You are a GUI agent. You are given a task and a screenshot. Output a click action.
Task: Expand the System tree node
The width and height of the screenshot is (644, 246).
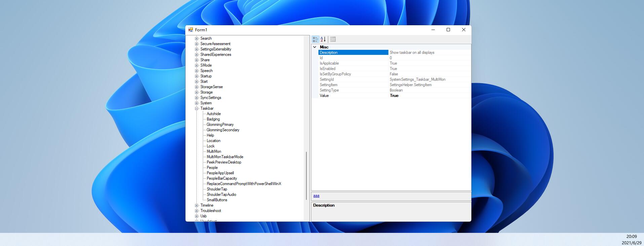pos(197,103)
